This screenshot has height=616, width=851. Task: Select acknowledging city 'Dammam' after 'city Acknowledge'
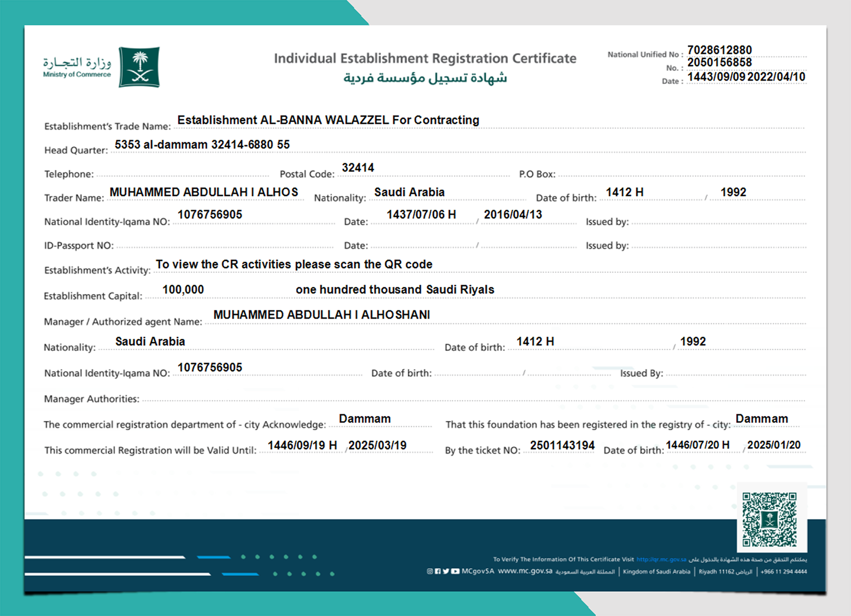click(x=365, y=419)
